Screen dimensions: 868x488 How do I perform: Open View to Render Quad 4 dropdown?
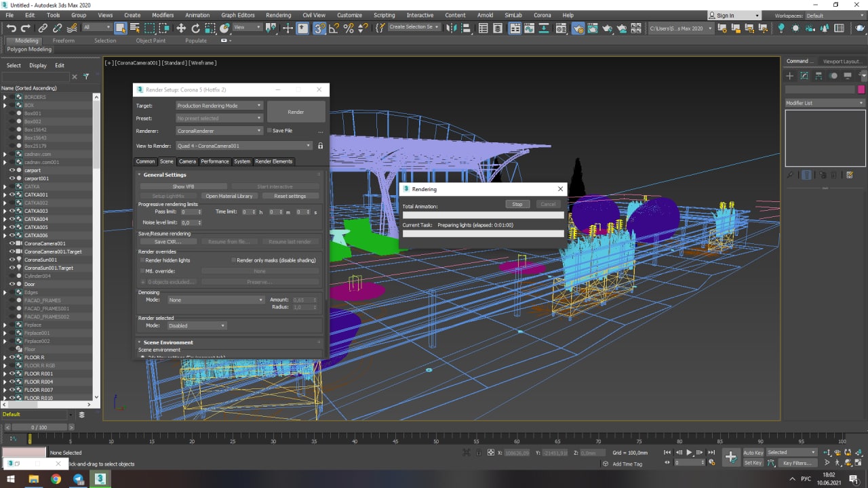244,146
